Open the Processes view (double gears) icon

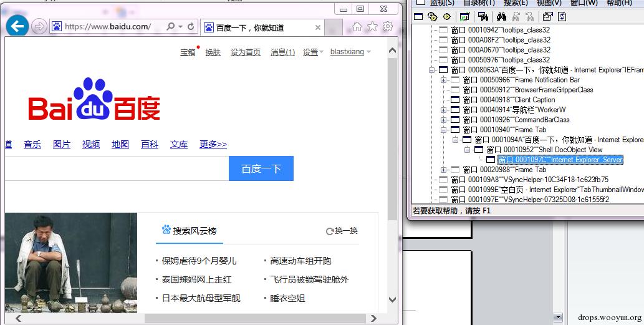click(x=432, y=16)
